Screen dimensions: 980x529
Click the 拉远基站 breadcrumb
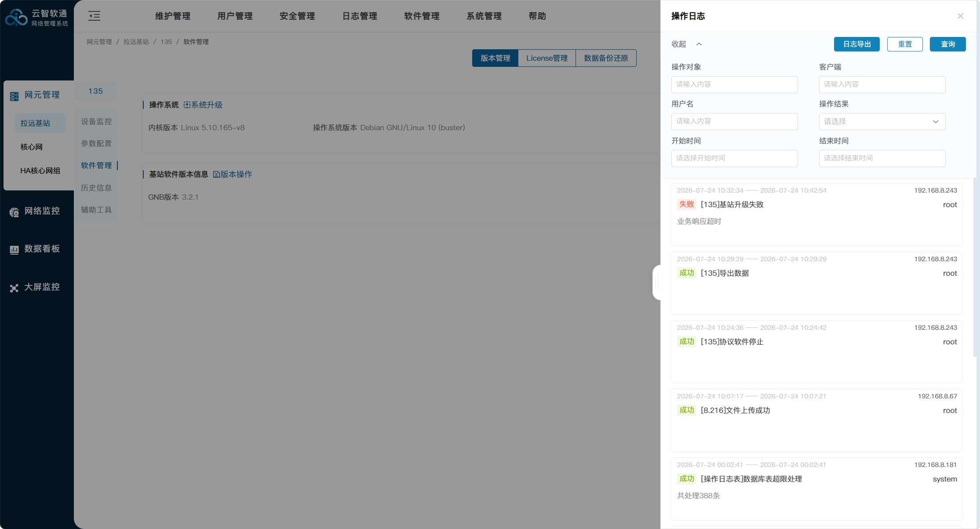[136, 42]
